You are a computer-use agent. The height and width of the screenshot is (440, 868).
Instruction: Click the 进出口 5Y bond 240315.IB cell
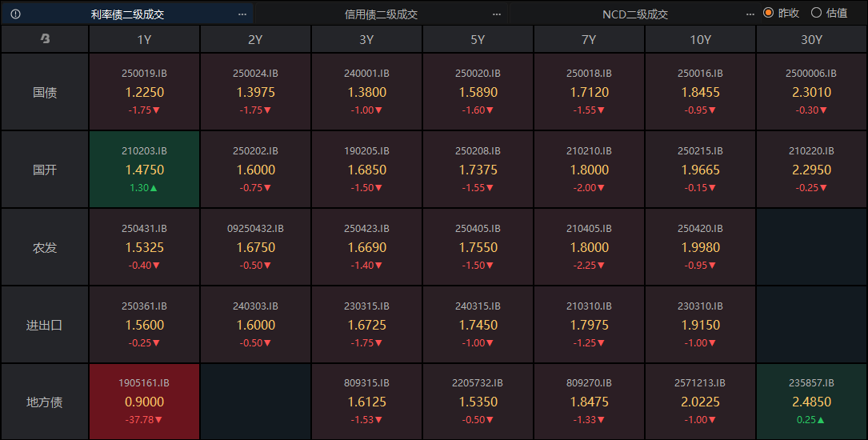(x=478, y=325)
